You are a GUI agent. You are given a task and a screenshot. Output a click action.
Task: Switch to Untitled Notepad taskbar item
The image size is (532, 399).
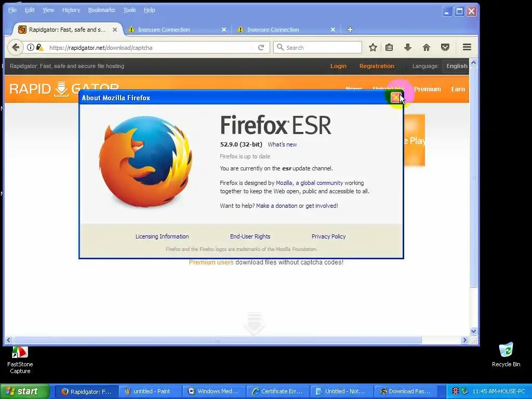coord(342,391)
